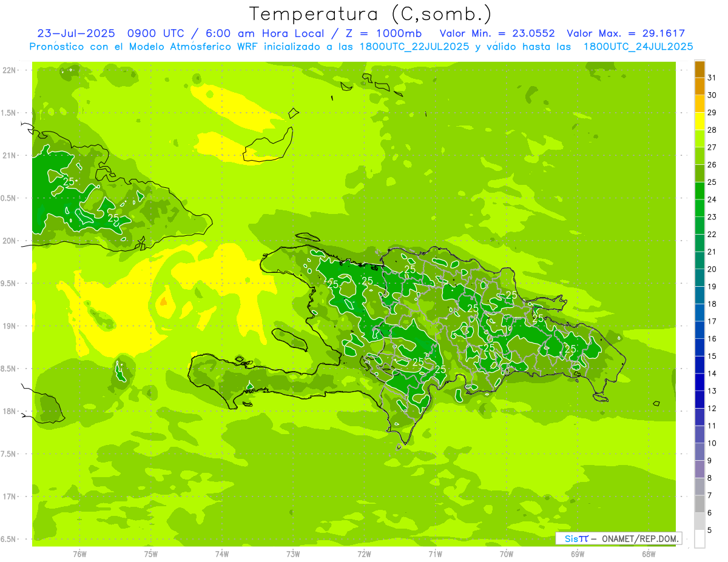Screen dimensions: 728x562
Task: Click the '72W' longitude axis label
Action: coord(364,554)
